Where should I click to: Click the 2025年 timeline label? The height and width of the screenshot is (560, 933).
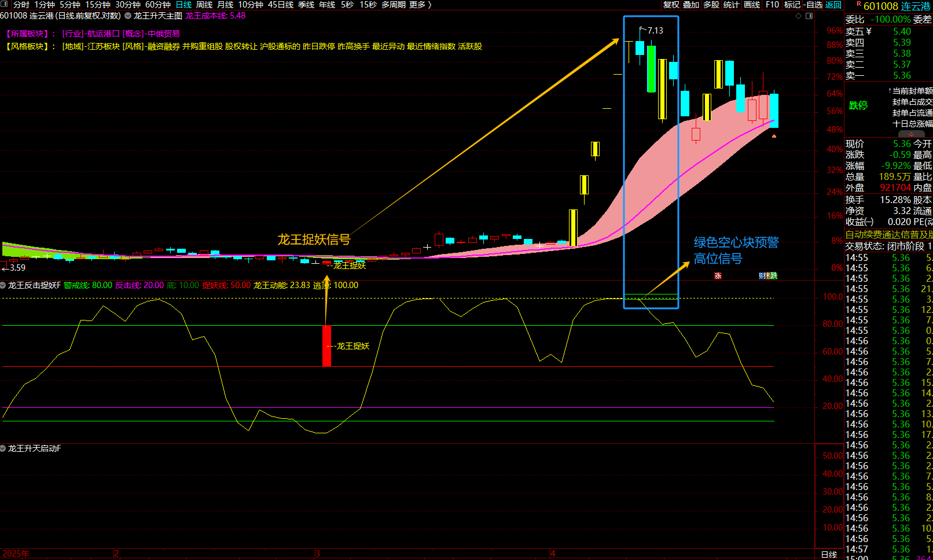pos(16,554)
